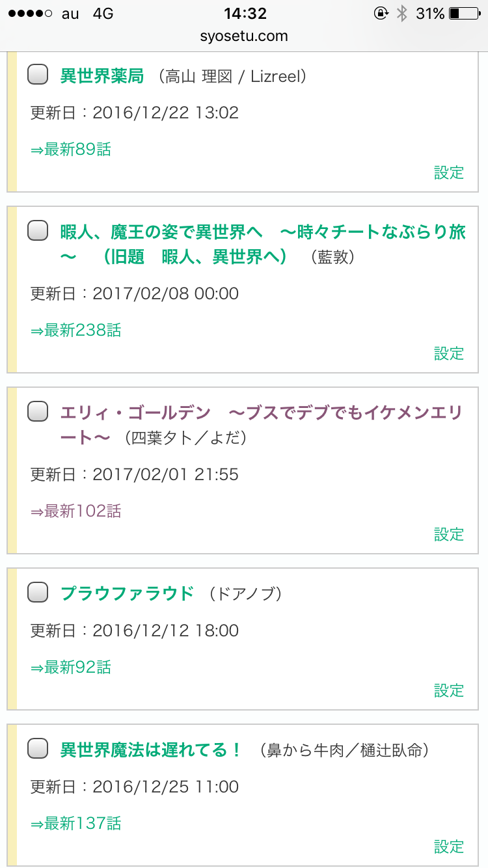The width and height of the screenshot is (488, 868).
Task: Mark the 異世界魔法は遅れてる！ checkbox
Action: coord(38,749)
